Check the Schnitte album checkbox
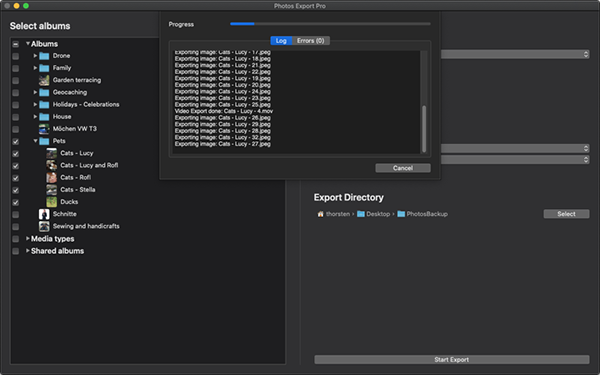The height and width of the screenshot is (375, 600). [16, 215]
